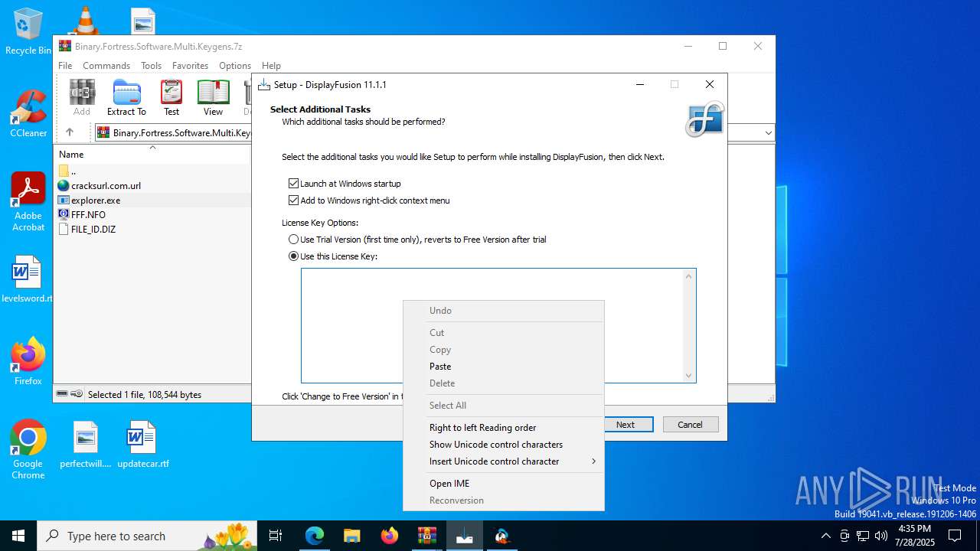This screenshot has height=551, width=980.
Task: Open the File menu in WinRAR
Action: (x=65, y=66)
